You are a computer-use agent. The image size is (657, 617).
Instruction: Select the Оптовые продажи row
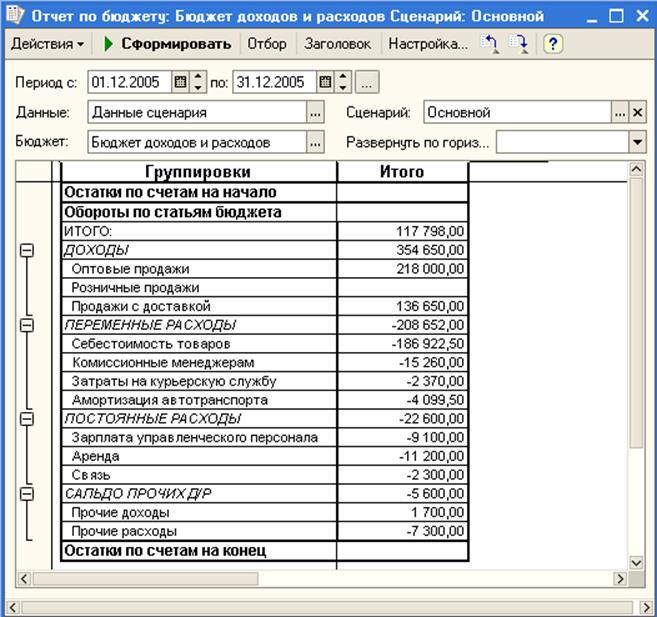pyautogui.click(x=264, y=269)
